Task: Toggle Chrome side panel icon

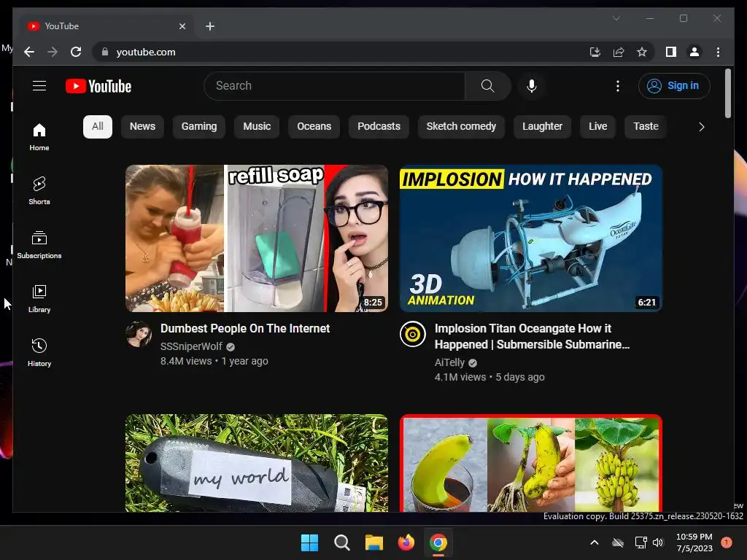Action: pyautogui.click(x=671, y=52)
